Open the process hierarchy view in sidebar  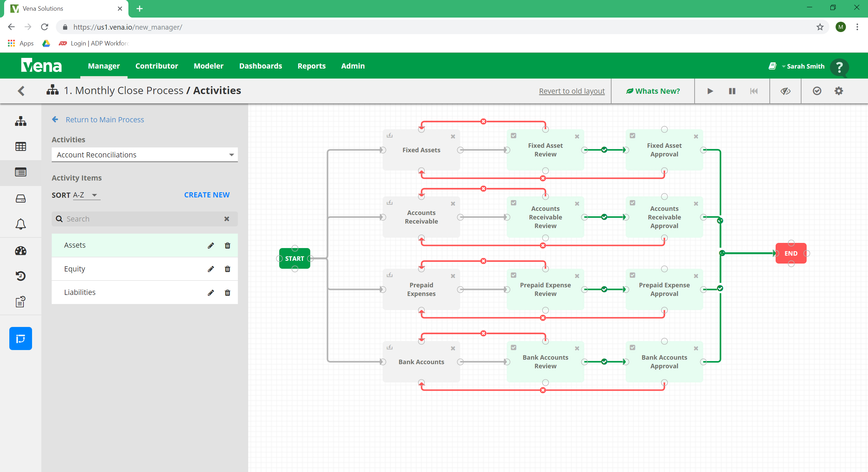coord(21,121)
